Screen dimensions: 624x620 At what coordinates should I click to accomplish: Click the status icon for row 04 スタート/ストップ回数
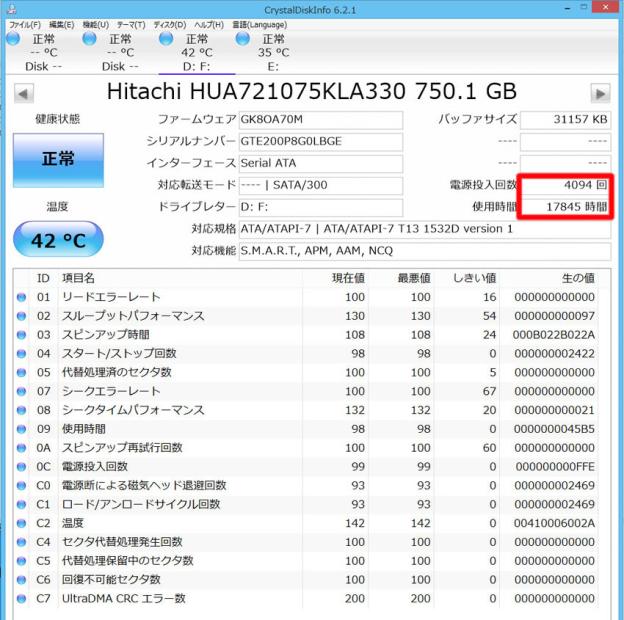[21, 353]
